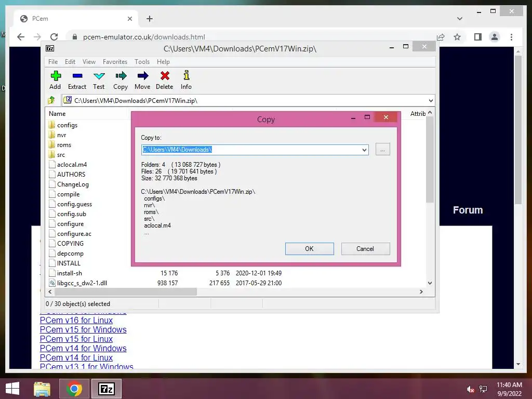Open PCem v15 for Windows link
This screenshot has width=532, height=399.
point(83,330)
